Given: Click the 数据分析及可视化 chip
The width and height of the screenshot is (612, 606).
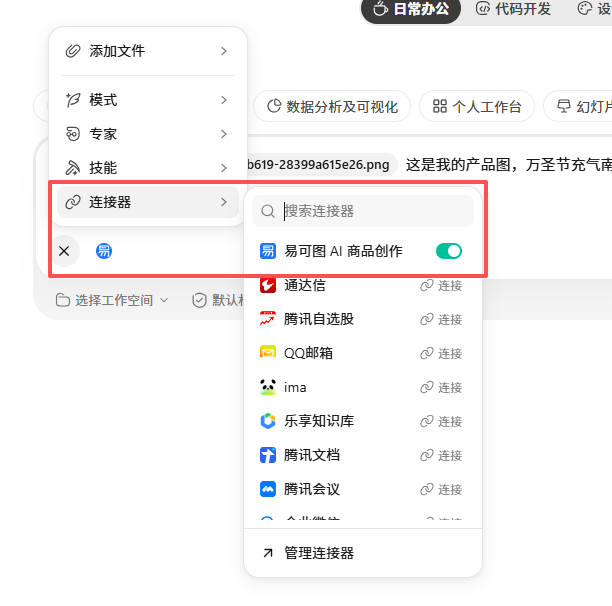Looking at the screenshot, I should tap(332, 106).
